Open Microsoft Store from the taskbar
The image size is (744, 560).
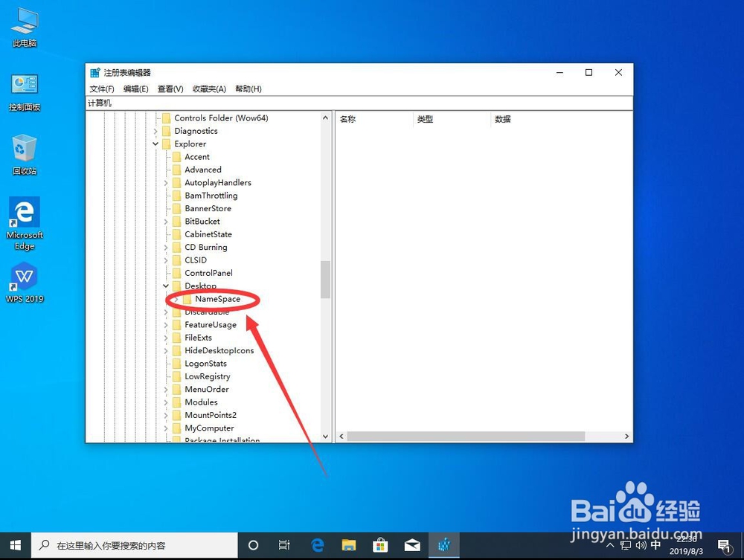point(380,545)
